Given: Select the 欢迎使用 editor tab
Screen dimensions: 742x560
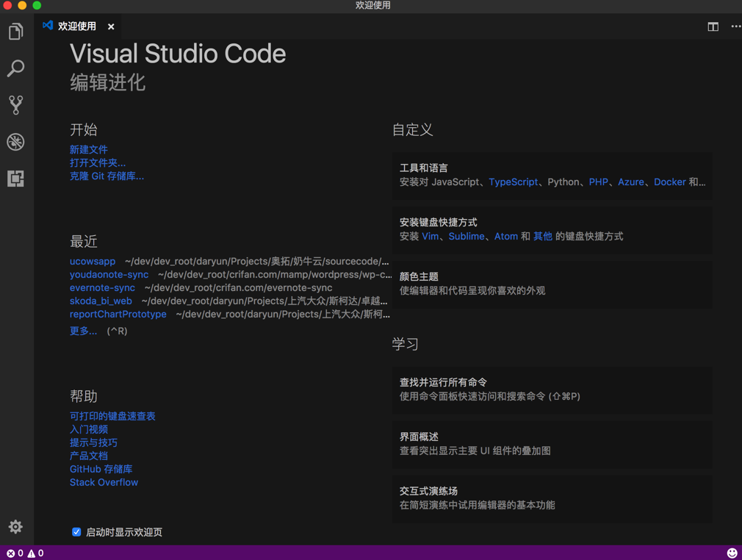Looking at the screenshot, I should 77,26.
